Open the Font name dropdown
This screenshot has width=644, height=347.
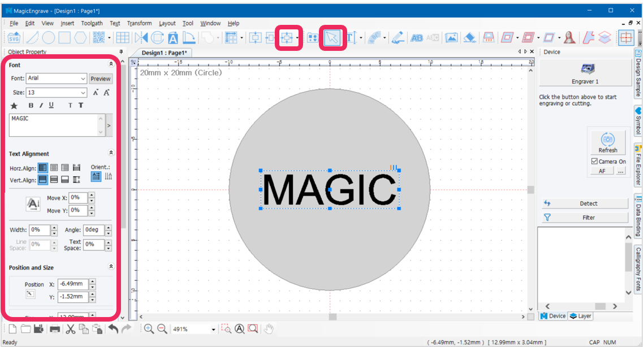coord(83,79)
